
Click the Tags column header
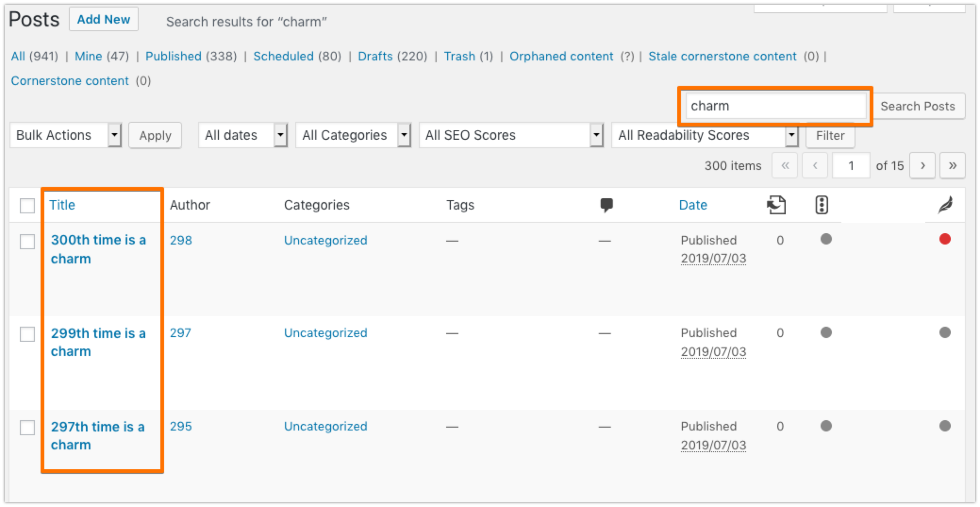click(x=460, y=205)
